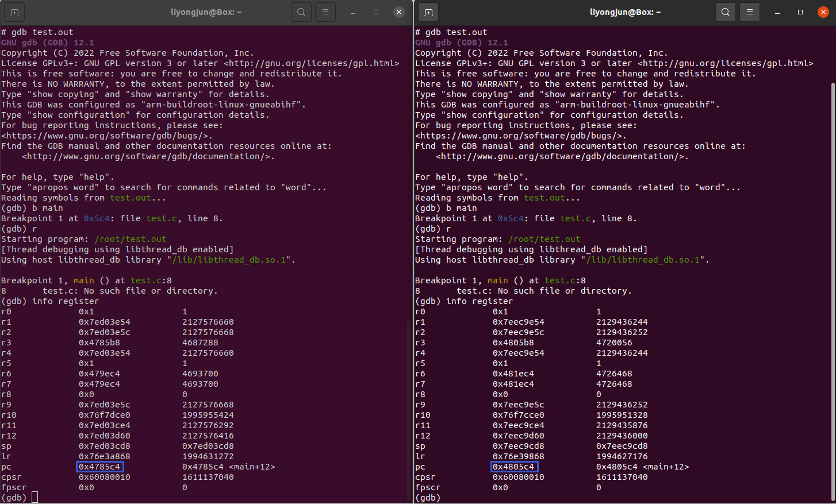Click r11 value 0x7ed03ce4
836x504 pixels.
[x=105, y=425]
